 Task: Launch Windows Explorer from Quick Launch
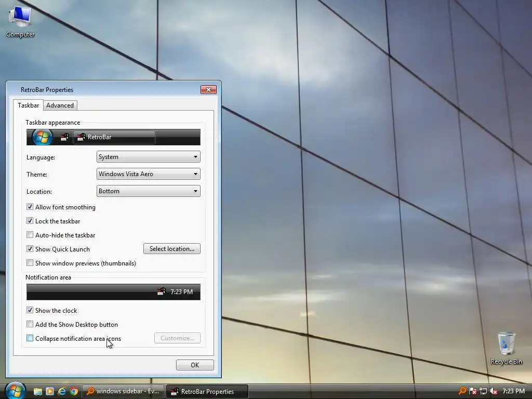point(37,392)
